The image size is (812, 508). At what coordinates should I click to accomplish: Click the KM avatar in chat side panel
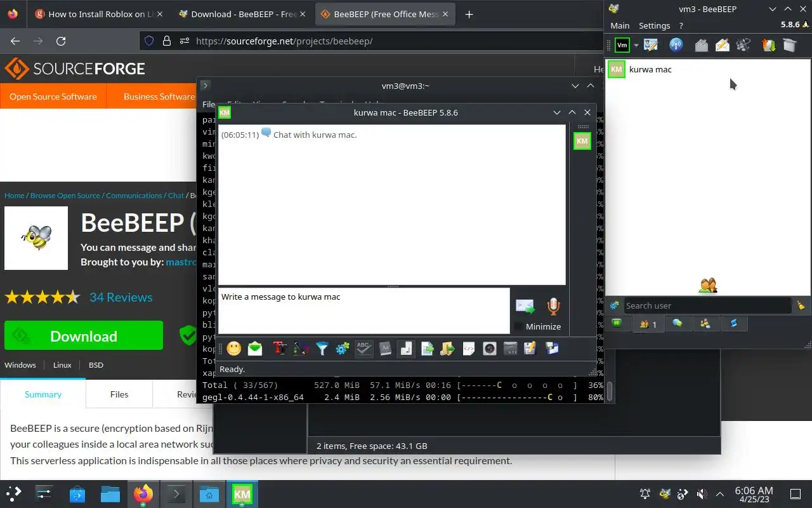tap(582, 141)
